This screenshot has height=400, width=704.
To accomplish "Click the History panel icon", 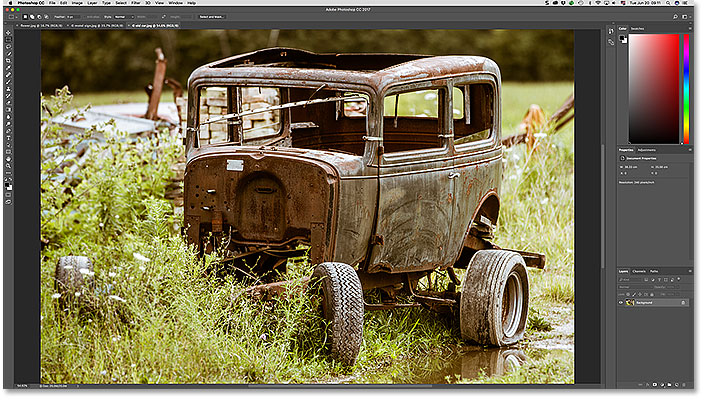I will [612, 33].
